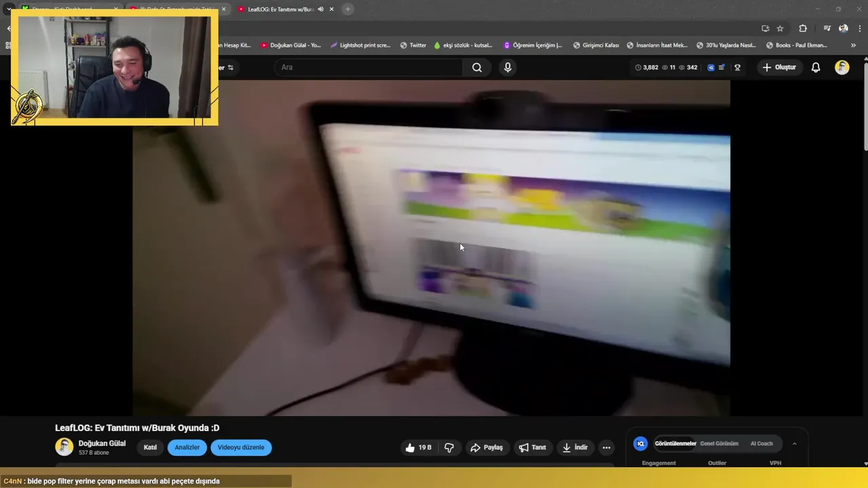This screenshot has height=488, width=868.
Task: Close the second browser tab
Action: [224, 9]
